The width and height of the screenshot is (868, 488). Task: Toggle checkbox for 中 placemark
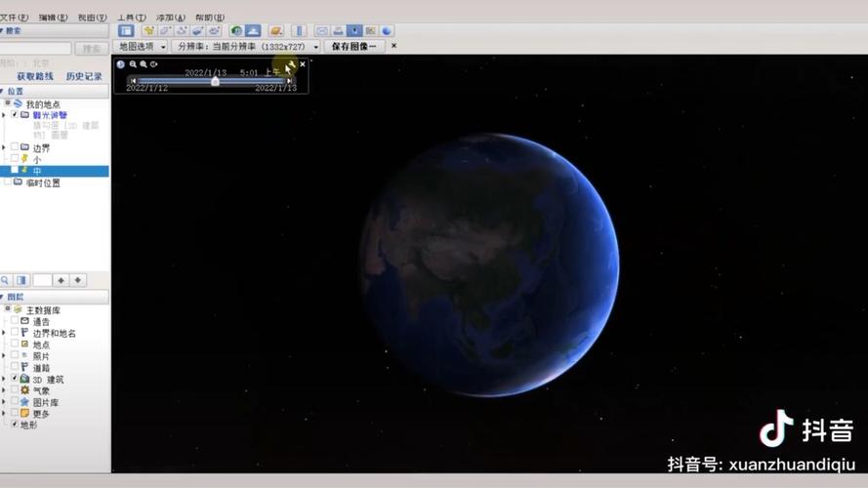15,170
